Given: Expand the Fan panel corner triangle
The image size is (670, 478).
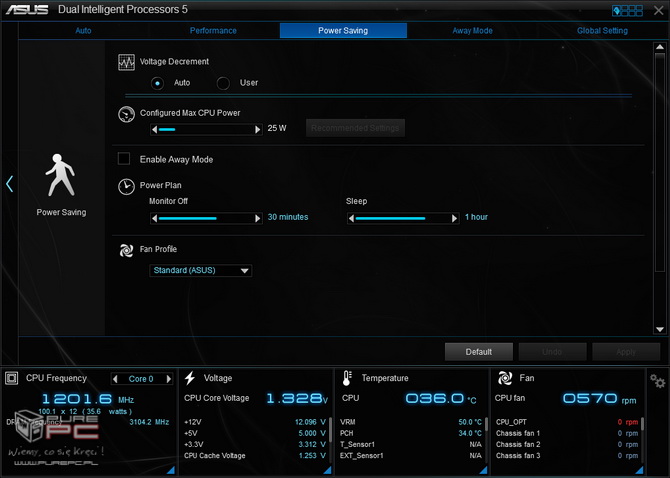Looking at the screenshot, I should (639, 470).
